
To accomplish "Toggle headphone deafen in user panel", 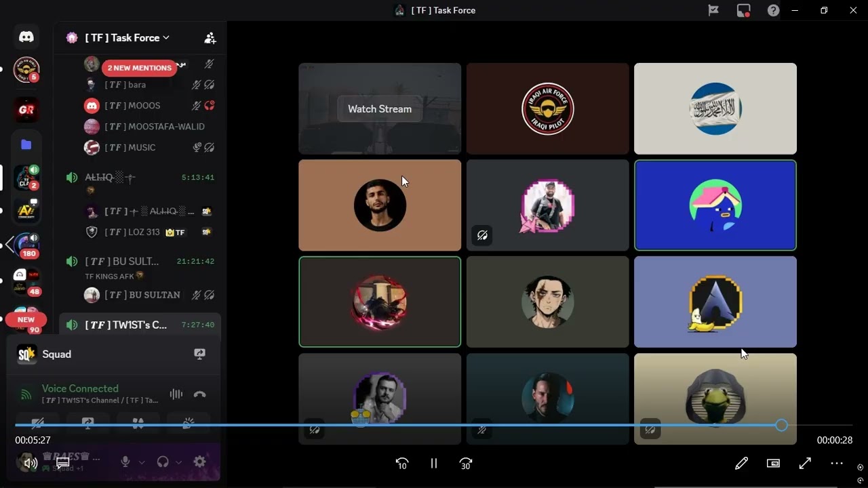I will pyautogui.click(x=163, y=462).
